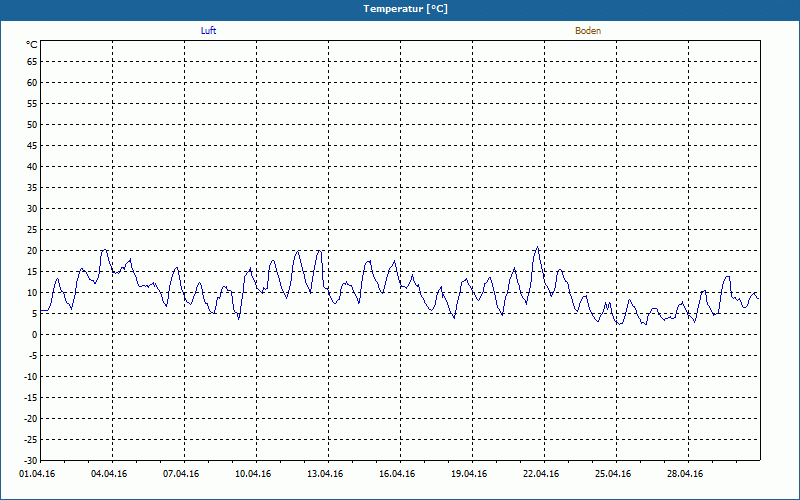Click the 04.04.16 date label
This screenshot has width=800, height=500.
tap(109, 473)
